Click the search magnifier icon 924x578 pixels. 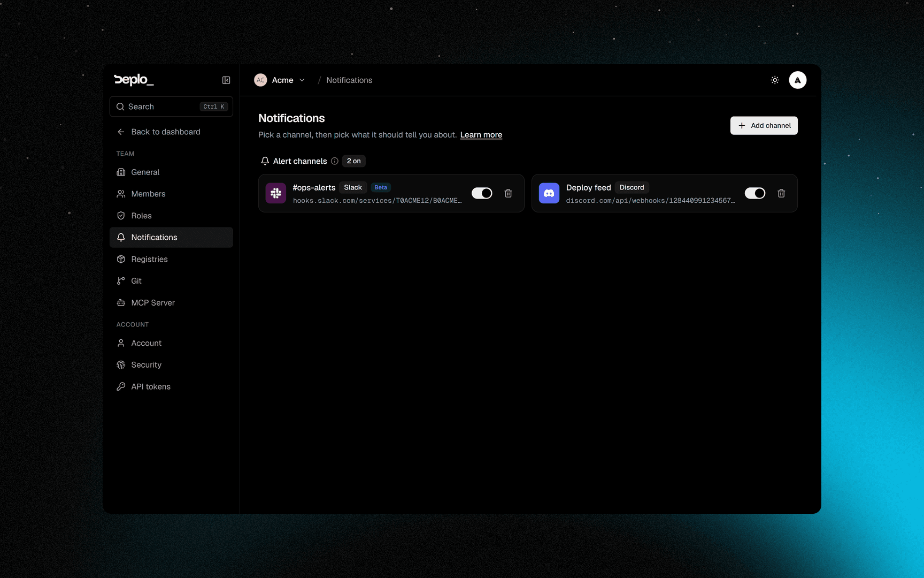[120, 107]
